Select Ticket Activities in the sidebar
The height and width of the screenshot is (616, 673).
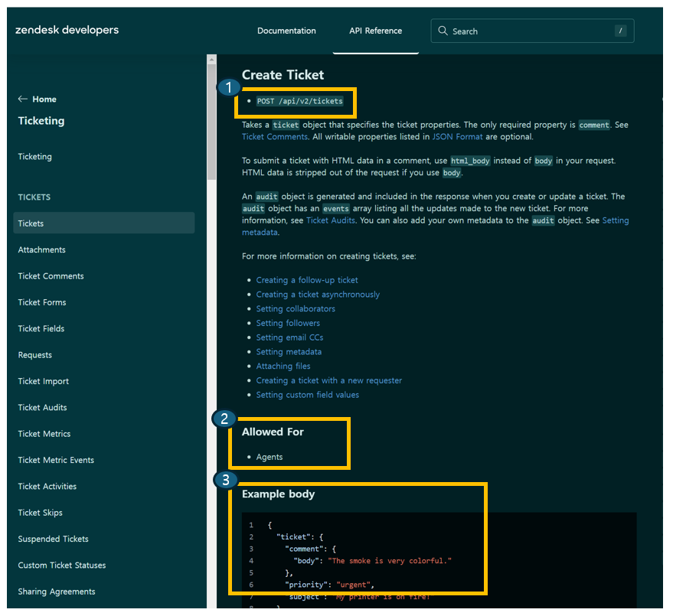point(47,487)
